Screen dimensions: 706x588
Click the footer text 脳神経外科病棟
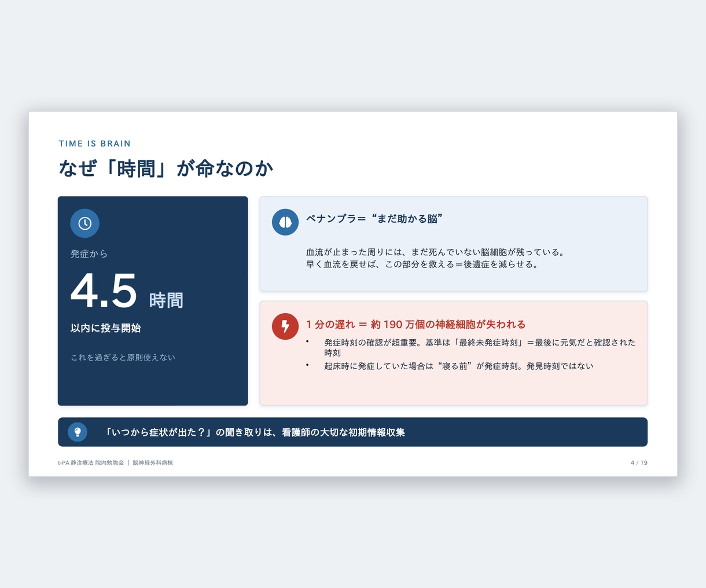tap(153, 463)
